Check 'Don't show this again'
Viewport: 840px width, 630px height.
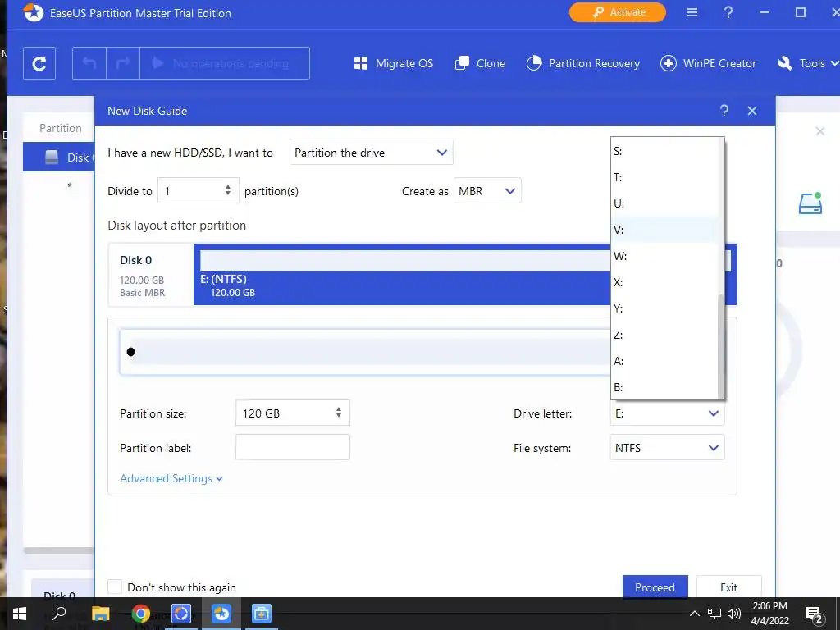coord(115,587)
